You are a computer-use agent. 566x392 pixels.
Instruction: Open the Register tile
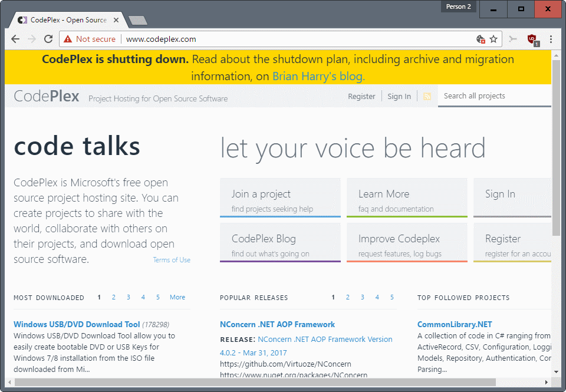512,242
